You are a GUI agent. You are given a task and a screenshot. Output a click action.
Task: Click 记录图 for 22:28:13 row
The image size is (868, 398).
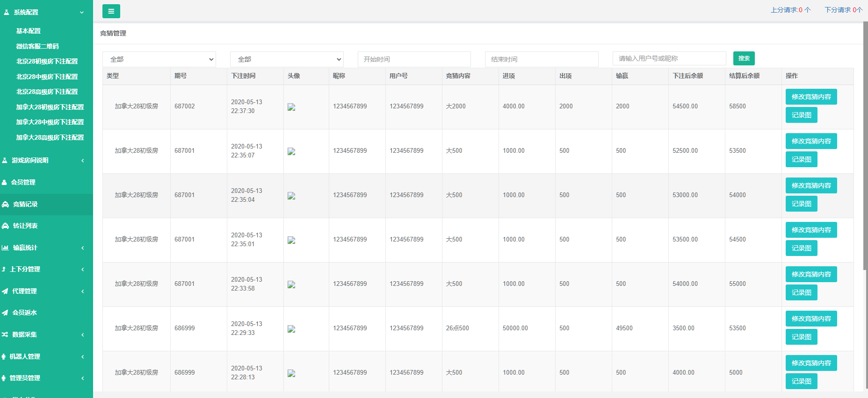tap(802, 381)
